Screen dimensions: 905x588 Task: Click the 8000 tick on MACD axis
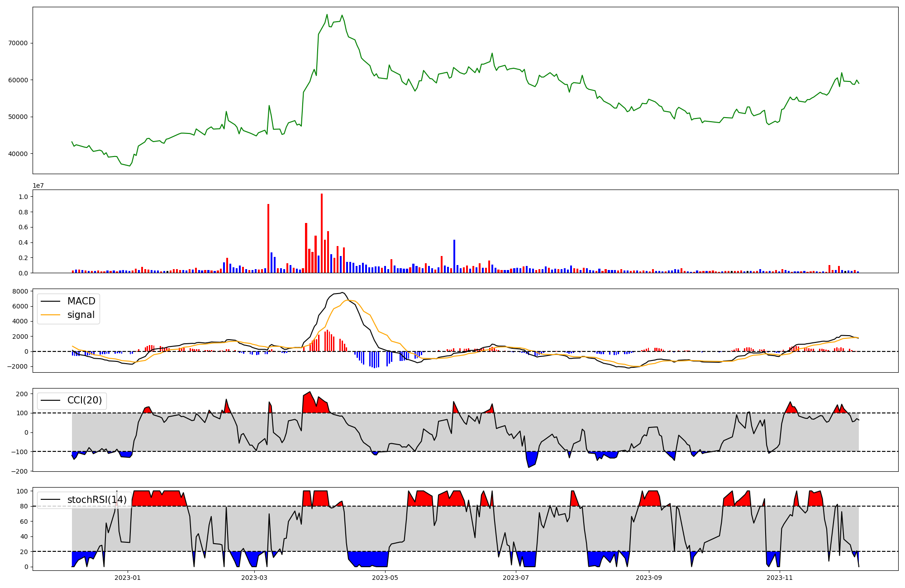point(21,291)
